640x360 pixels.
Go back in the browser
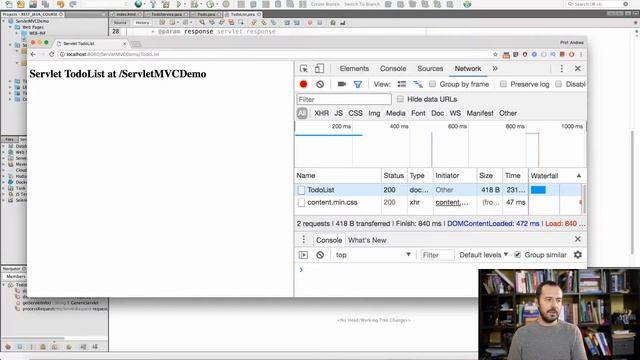point(33,54)
